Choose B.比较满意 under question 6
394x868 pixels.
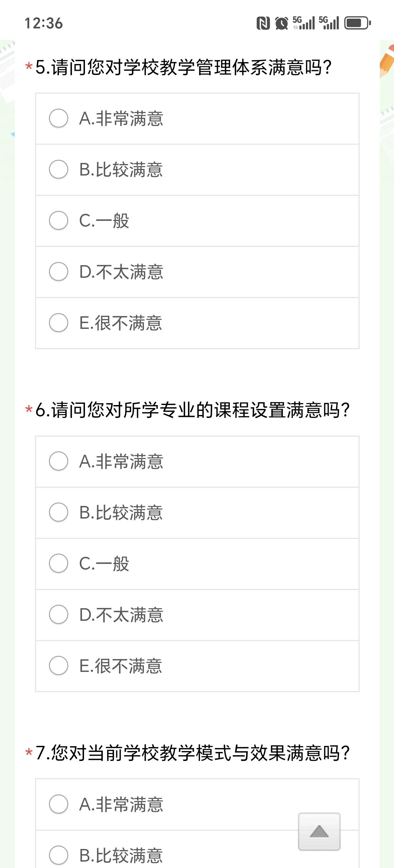[197, 513]
